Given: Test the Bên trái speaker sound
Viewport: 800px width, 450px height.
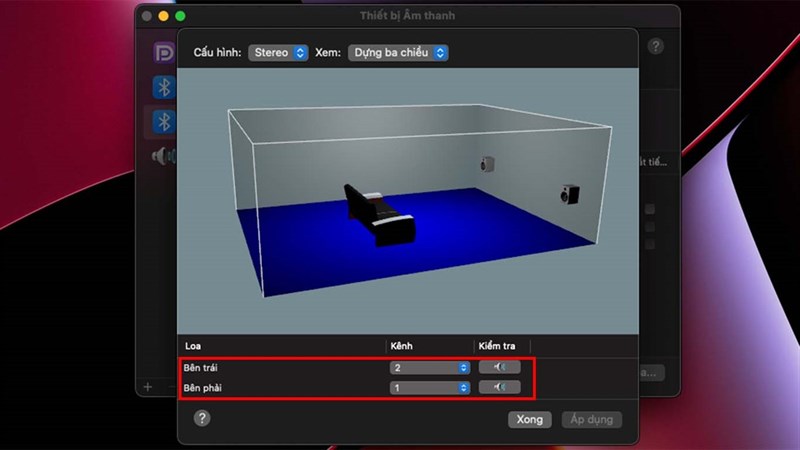Looking at the screenshot, I should click(499, 367).
